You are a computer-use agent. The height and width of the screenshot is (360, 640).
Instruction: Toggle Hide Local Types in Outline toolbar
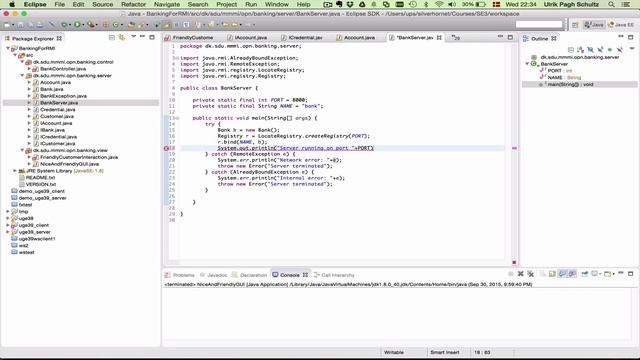620,50
